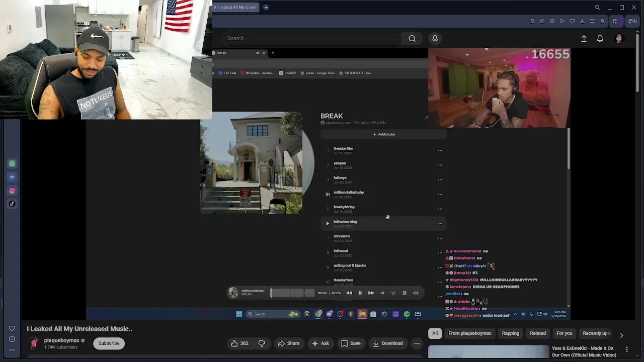
Task: Click track waveform progress bar
Action: click(x=292, y=293)
